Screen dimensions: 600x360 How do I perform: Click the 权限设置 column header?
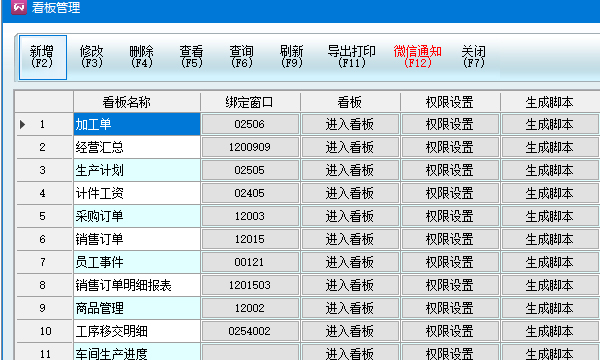tap(450, 102)
